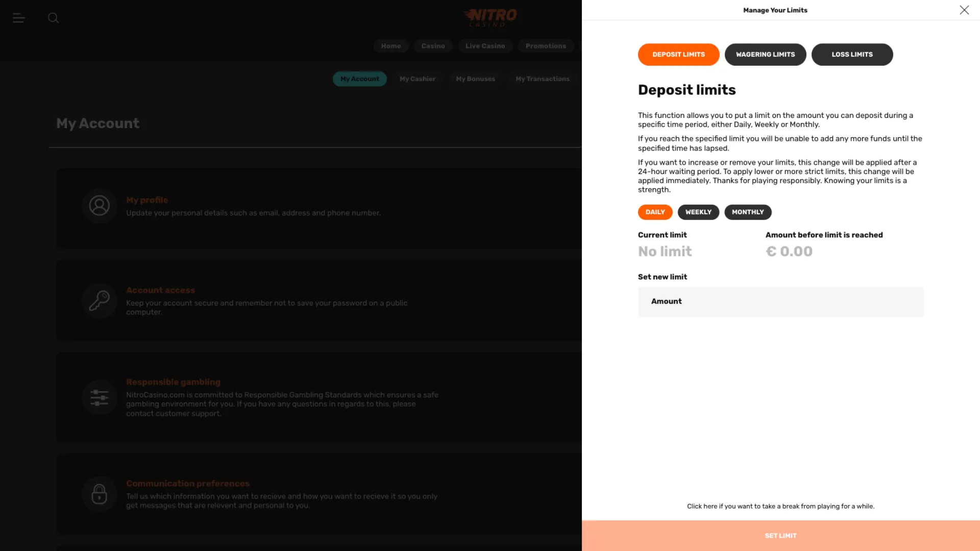Keep DAILY limit period selected

pos(655,212)
